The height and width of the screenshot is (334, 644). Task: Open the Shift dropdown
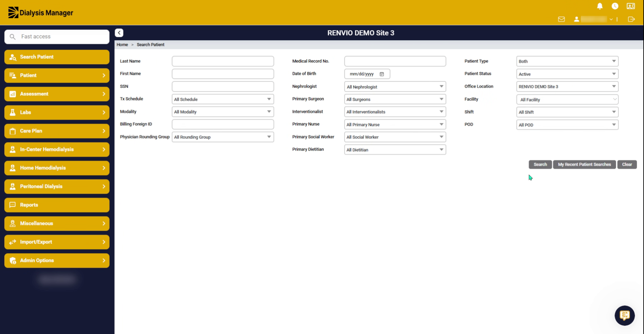(x=567, y=112)
